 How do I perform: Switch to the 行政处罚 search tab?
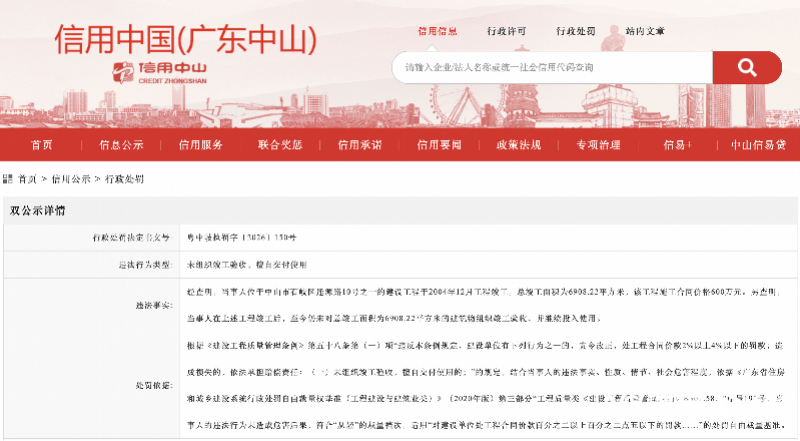[576, 31]
